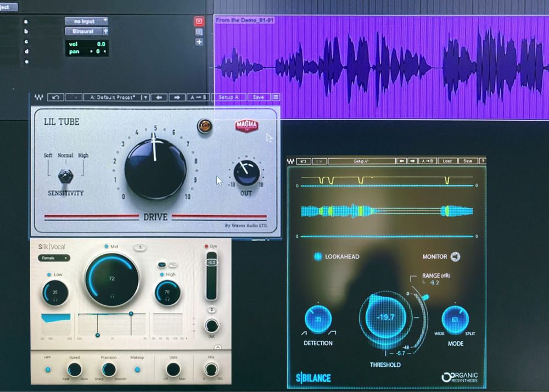Screen dimensions: 549x392
Task: Select the 'From the Demo_01-01' audio clip
Action: [382, 67]
